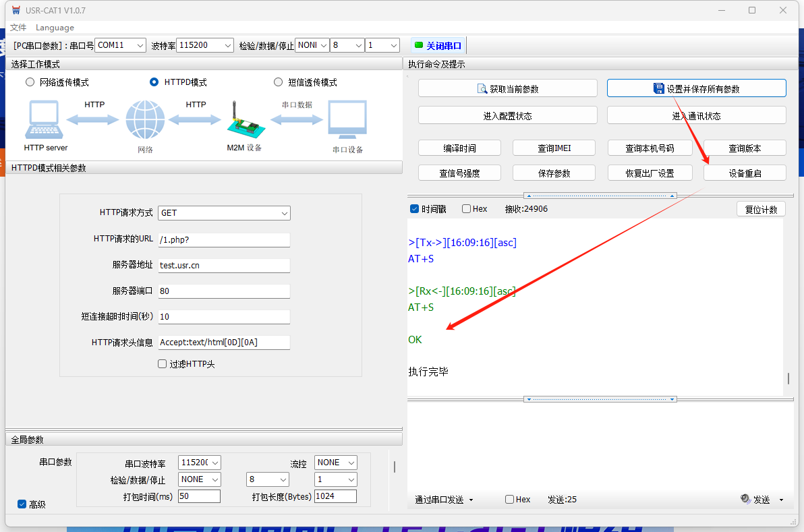This screenshot has height=532, width=804.
Task: Click the USR-CAT1 app icon in title bar
Action: [16, 11]
